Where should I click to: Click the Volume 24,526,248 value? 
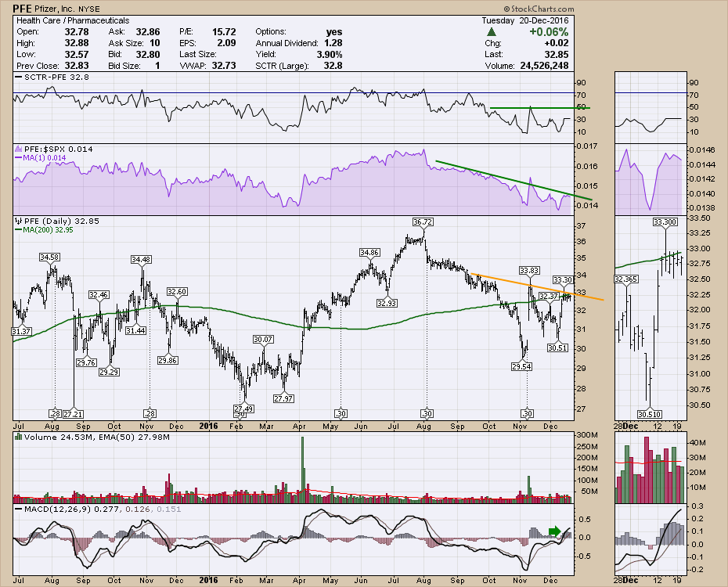tap(544, 66)
